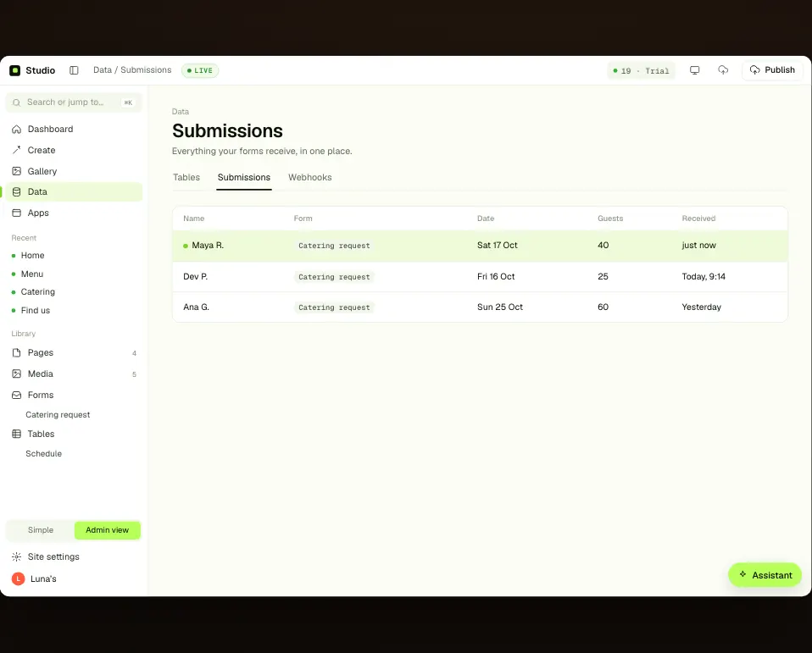Click the LIVE status badge

pyautogui.click(x=200, y=70)
